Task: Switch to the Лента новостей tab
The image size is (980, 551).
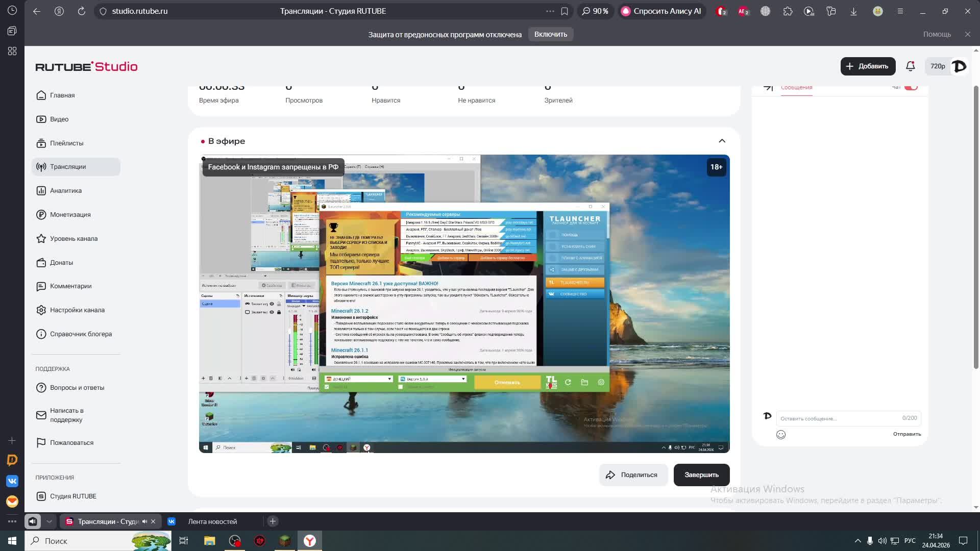Action: point(212,521)
